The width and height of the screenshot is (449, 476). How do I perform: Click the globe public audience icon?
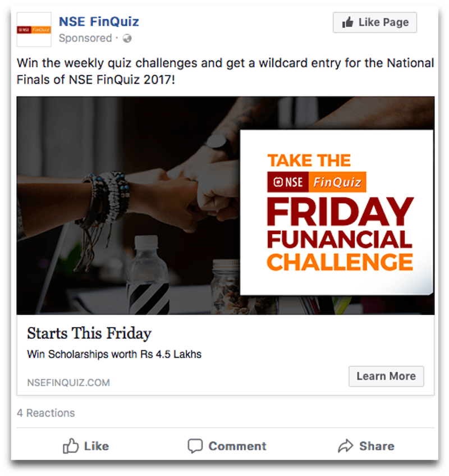click(127, 38)
